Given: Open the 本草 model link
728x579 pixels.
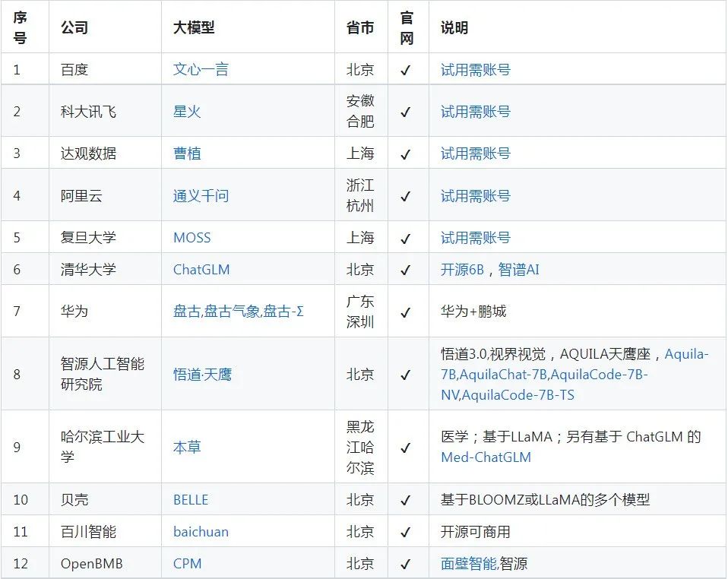Looking at the screenshot, I should (x=187, y=447).
